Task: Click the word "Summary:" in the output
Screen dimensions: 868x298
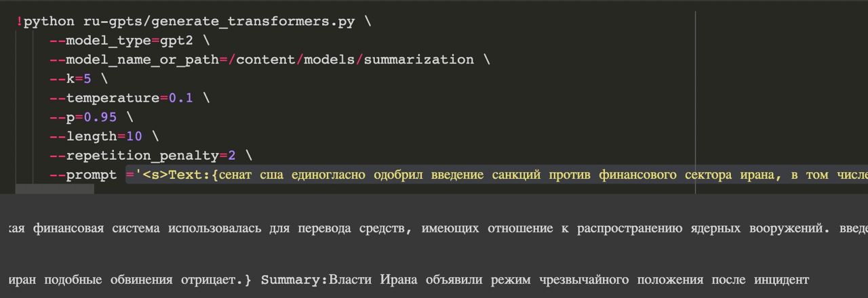Action: point(294,280)
